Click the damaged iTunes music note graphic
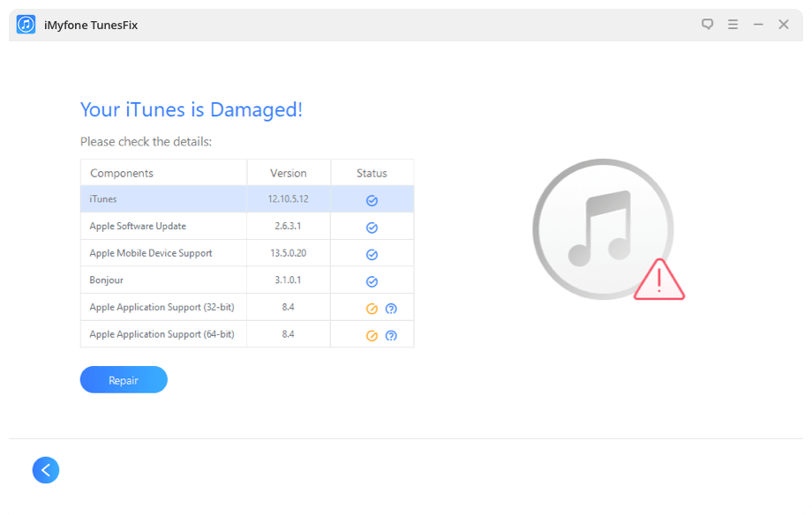Image resolution: width=812 pixels, height=515 pixels. coord(602,228)
